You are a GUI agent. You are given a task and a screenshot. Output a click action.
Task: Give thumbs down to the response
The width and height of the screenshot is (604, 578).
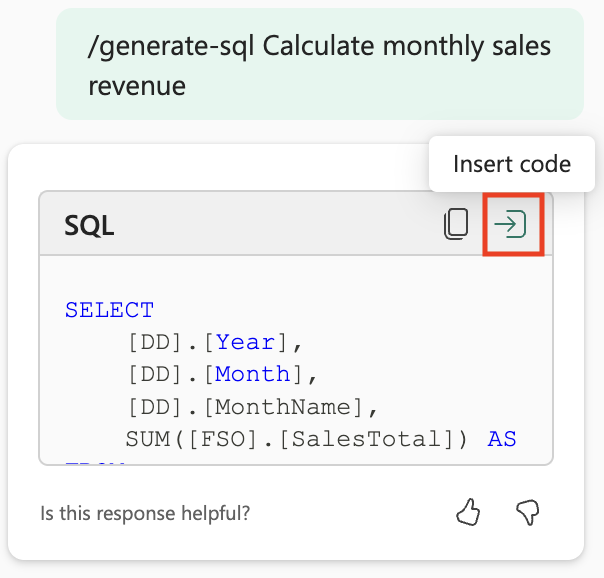[528, 512]
